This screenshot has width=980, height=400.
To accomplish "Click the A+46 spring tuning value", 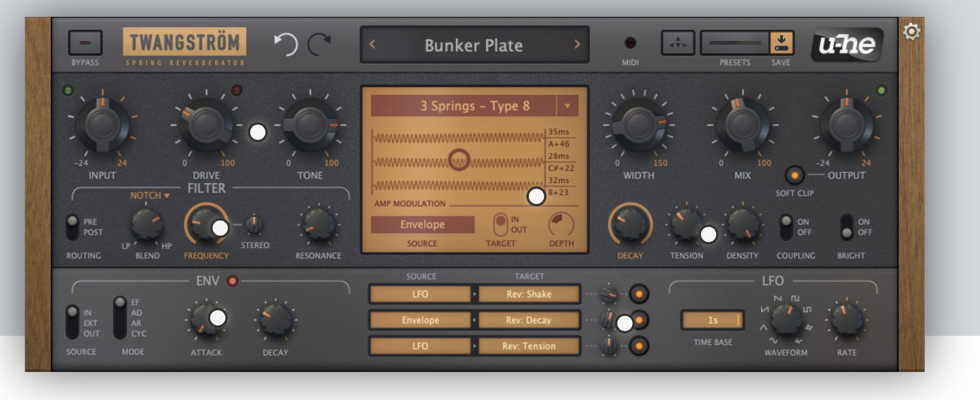I will pos(558,144).
